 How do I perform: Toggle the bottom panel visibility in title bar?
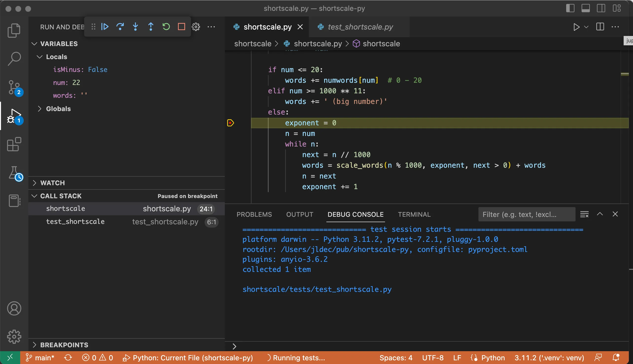click(586, 8)
